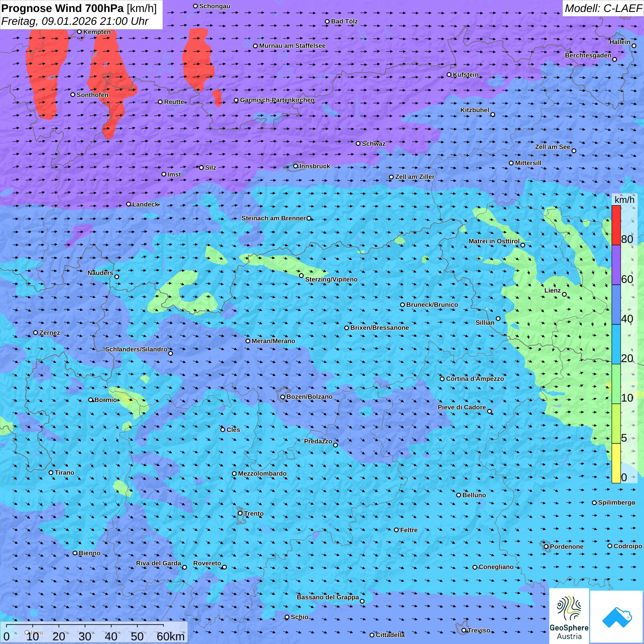This screenshot has height=644, width=644.
Task: Select the Brixen/Bressanone label
Action: point(379,328)
